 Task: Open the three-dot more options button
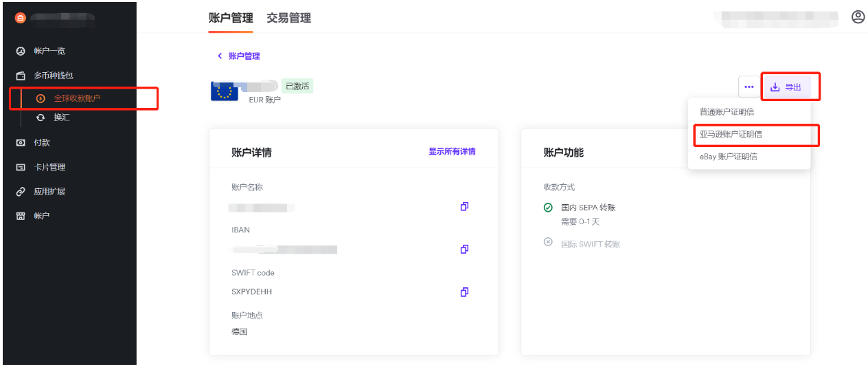tap(749, 87)
